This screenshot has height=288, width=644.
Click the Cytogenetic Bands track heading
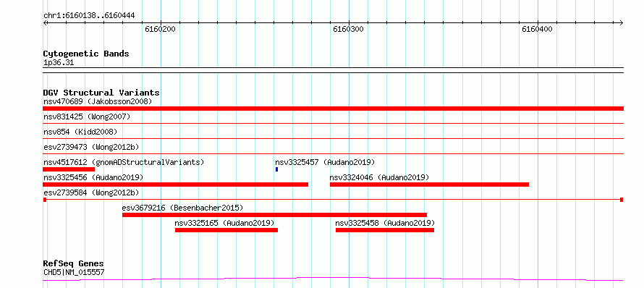pos(86,54)
